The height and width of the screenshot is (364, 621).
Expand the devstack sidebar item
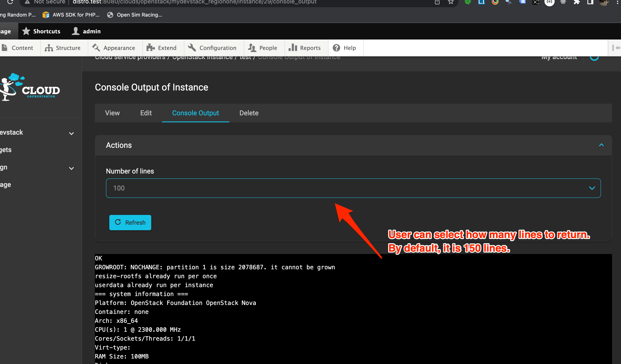[71, 133]
